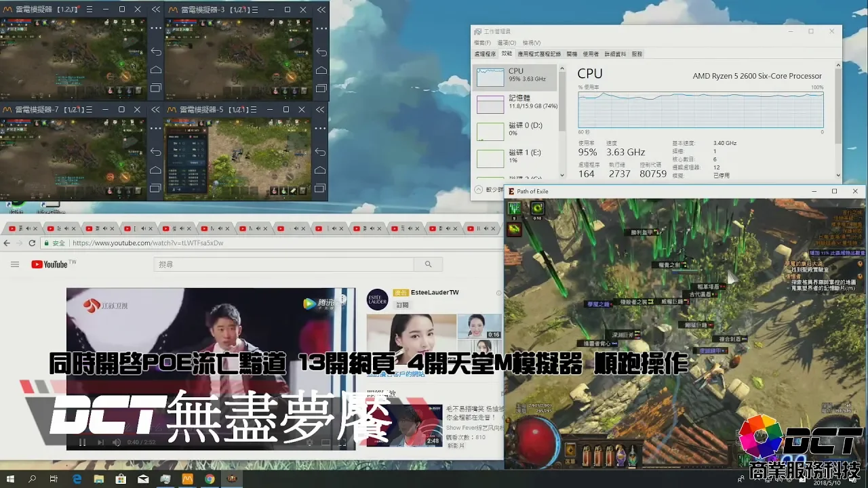Open the 使用者 tab in Task Manager
This screenshot has width=868, height=488.
[x=591, y=54]
